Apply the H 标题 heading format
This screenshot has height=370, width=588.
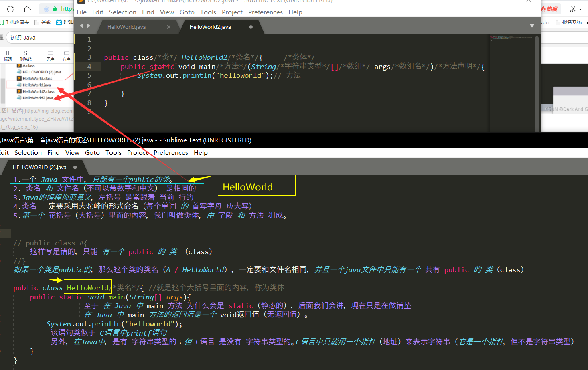point(8,56)
